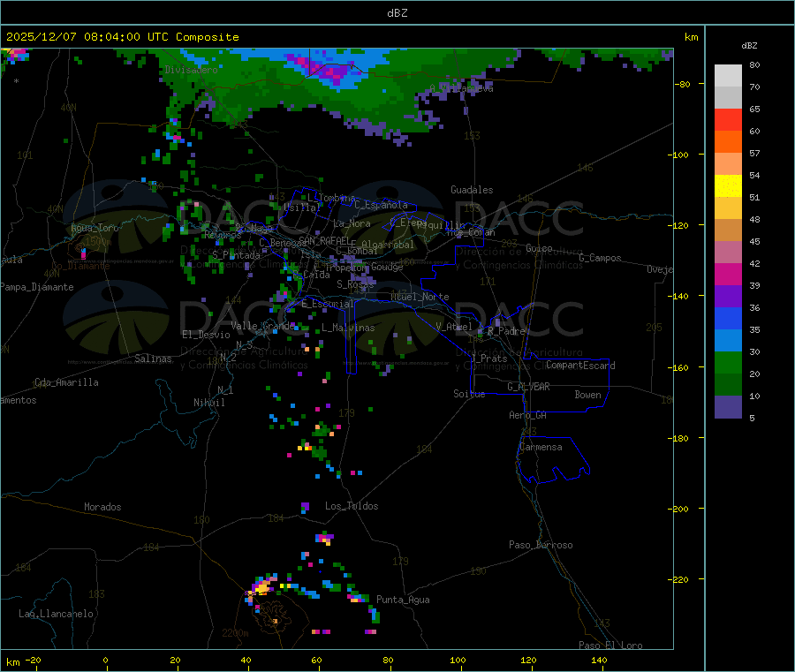Click the Bowen label
795x672 pixels.
tap(587, 396)
